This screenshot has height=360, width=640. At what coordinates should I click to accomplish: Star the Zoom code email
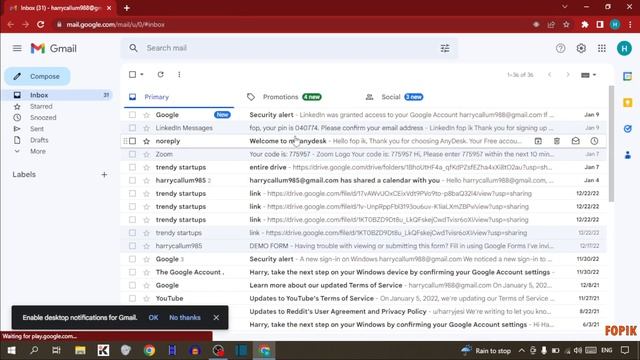click(147, 154)
